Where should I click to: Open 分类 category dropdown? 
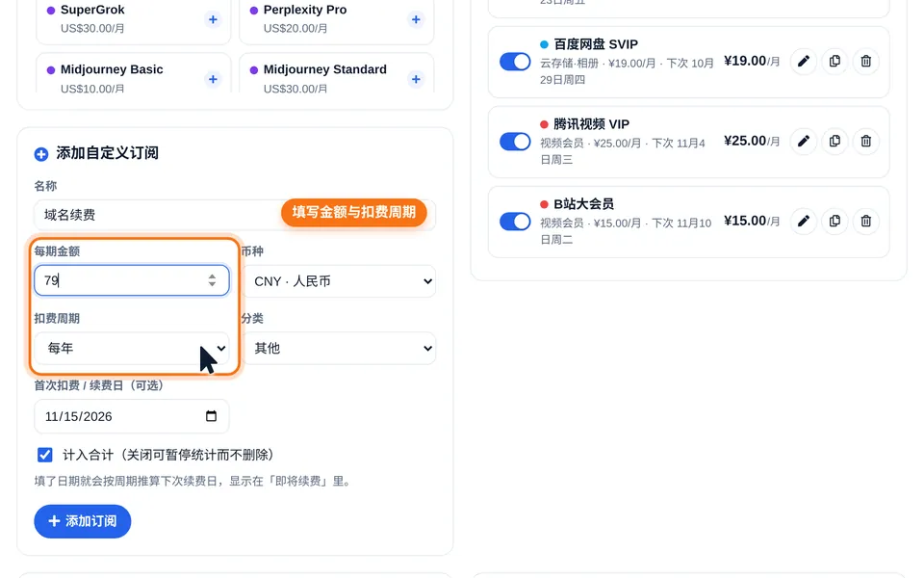[x=339, y=348]
